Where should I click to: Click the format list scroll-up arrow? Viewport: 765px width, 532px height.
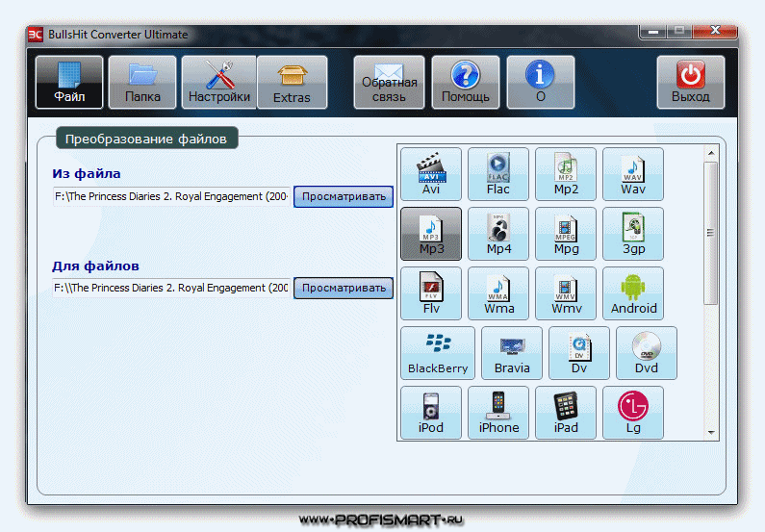711,153
